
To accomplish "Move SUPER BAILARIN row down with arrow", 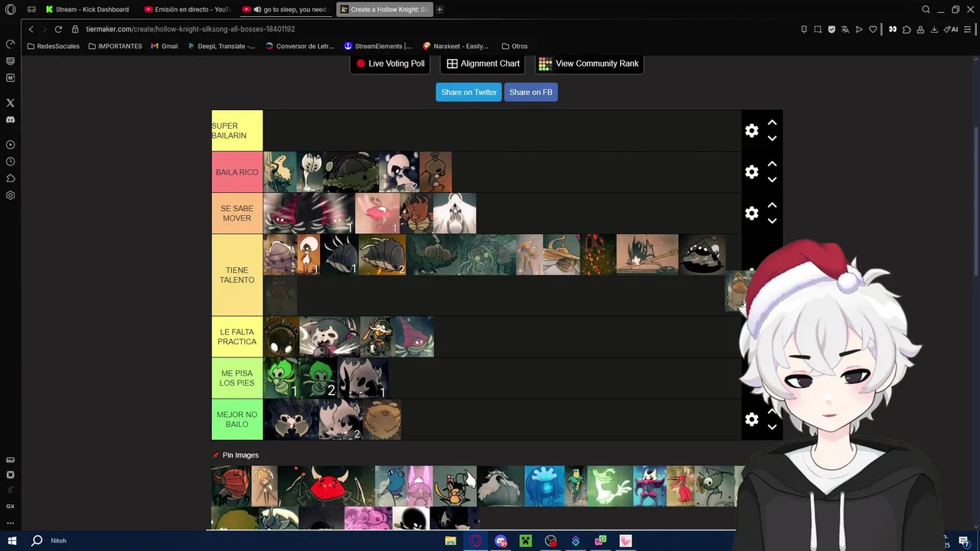I will coord(772,139).
